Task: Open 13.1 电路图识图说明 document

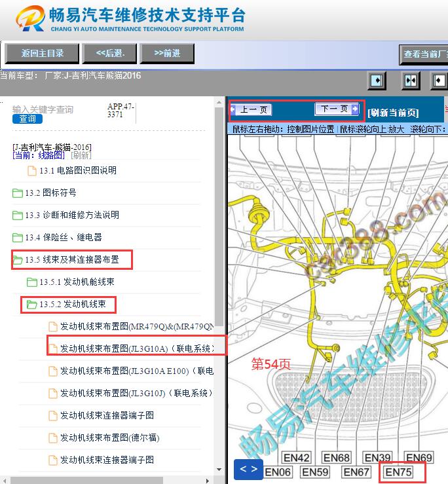Action: click(x=78, y=170)
